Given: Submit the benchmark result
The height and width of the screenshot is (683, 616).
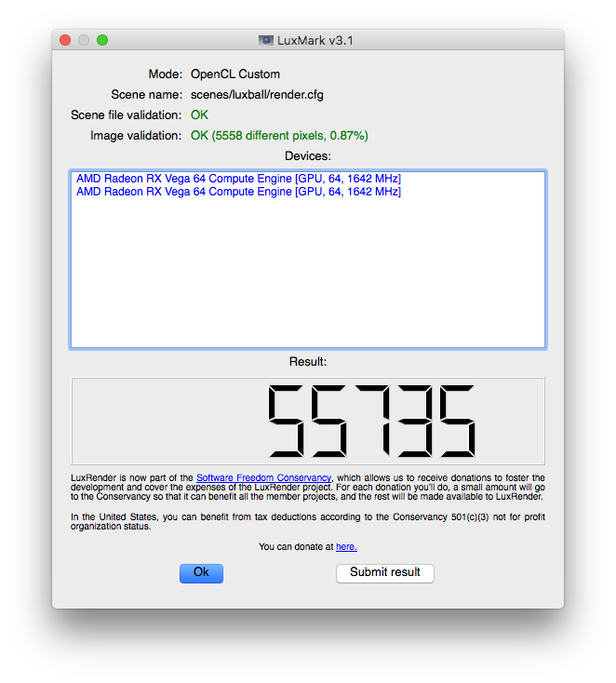Looking at the screenshot, I should (x=384, y=573).
